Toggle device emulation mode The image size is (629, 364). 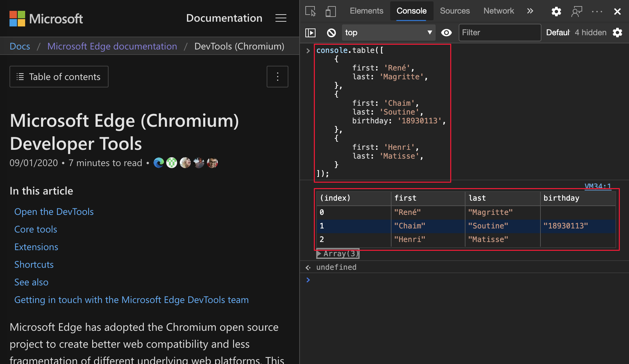point(330,11)
